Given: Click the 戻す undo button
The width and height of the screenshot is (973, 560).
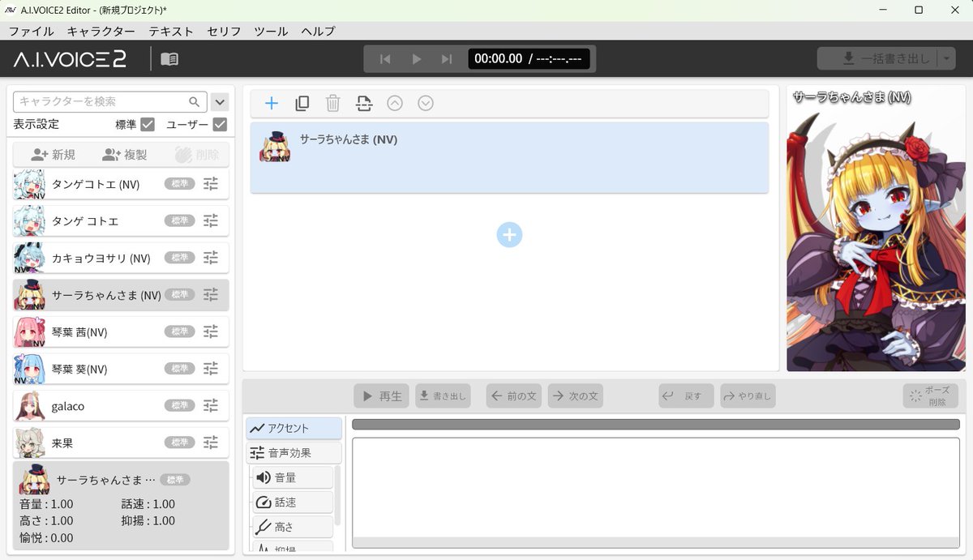Looking at the screenshot, I should point(686,396).
